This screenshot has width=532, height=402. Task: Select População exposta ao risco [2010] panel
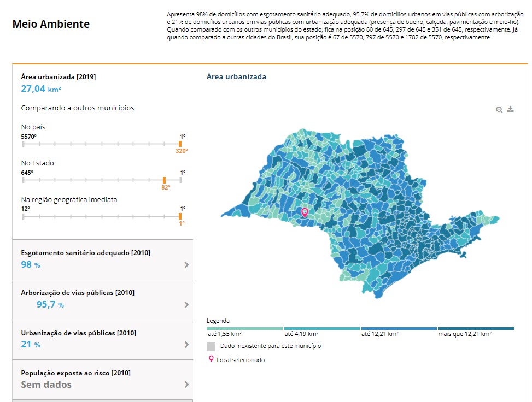tap(103, 380)
